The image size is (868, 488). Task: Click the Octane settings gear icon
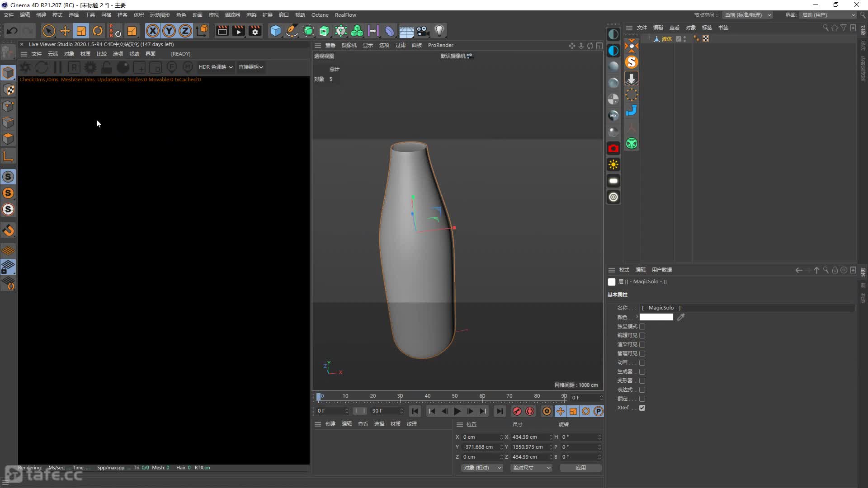[x=90, y=67]
